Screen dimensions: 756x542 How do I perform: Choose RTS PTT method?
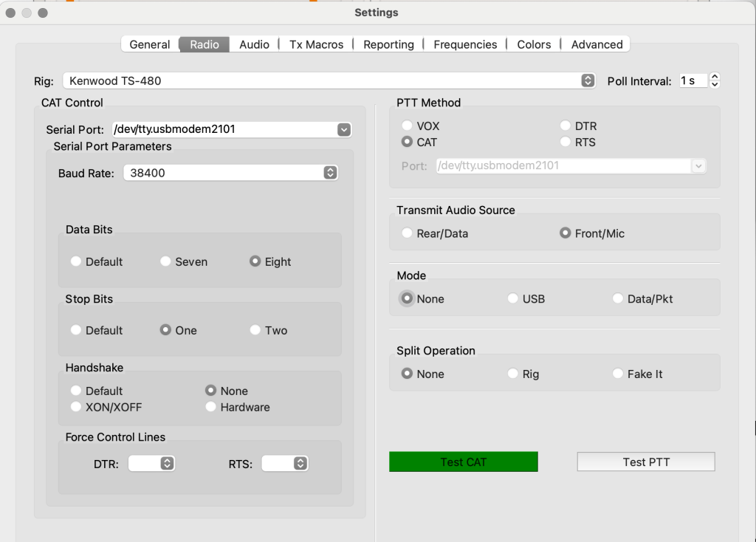pos(566,142)
